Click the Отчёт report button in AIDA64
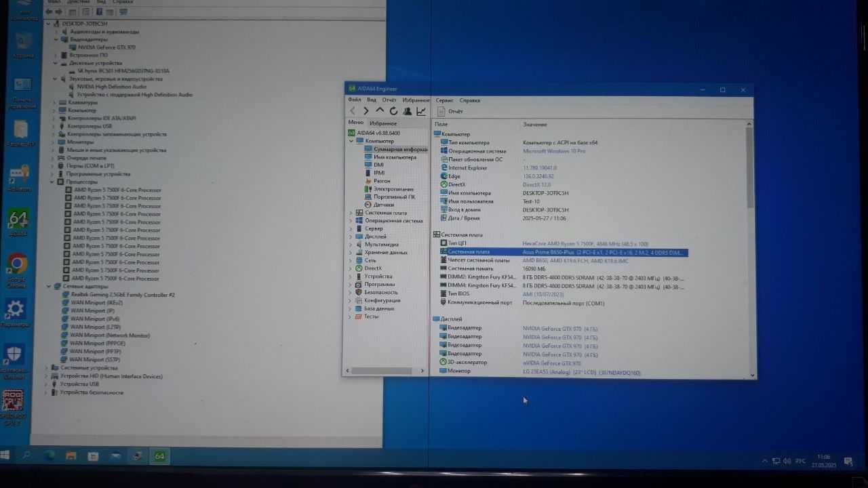868x488 pixels. (450, 111)
